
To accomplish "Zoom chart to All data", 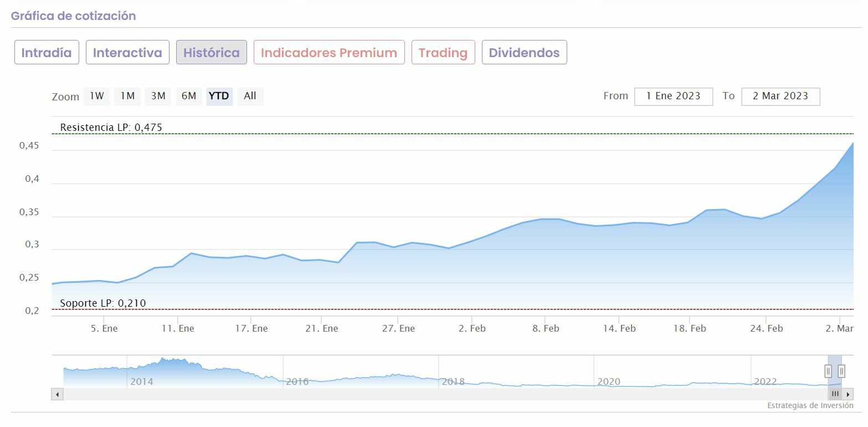I will pyautogui.click(x=250, y=96).
